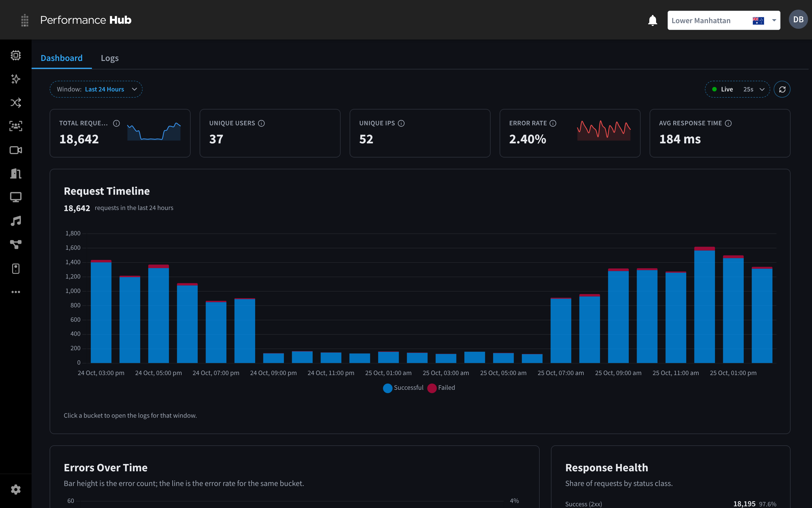The image size is (812, 508).
Task: Show info for Unique Users metric
Action: (261, 123)
